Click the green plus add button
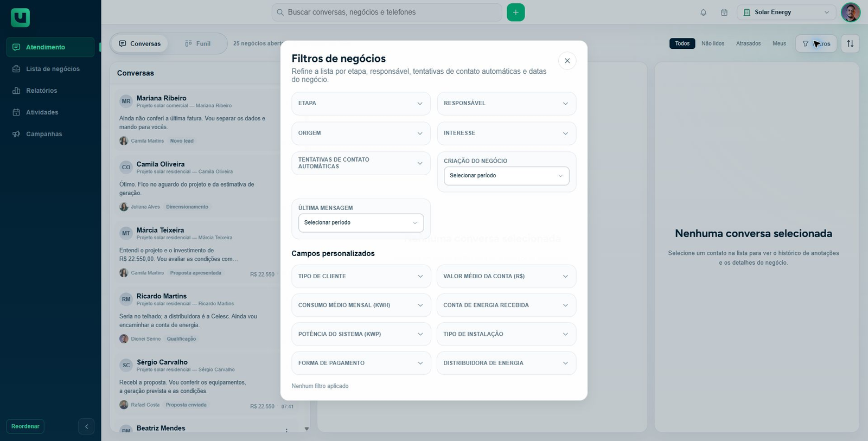This screenshot has width=868, height=441. point(515,12)
